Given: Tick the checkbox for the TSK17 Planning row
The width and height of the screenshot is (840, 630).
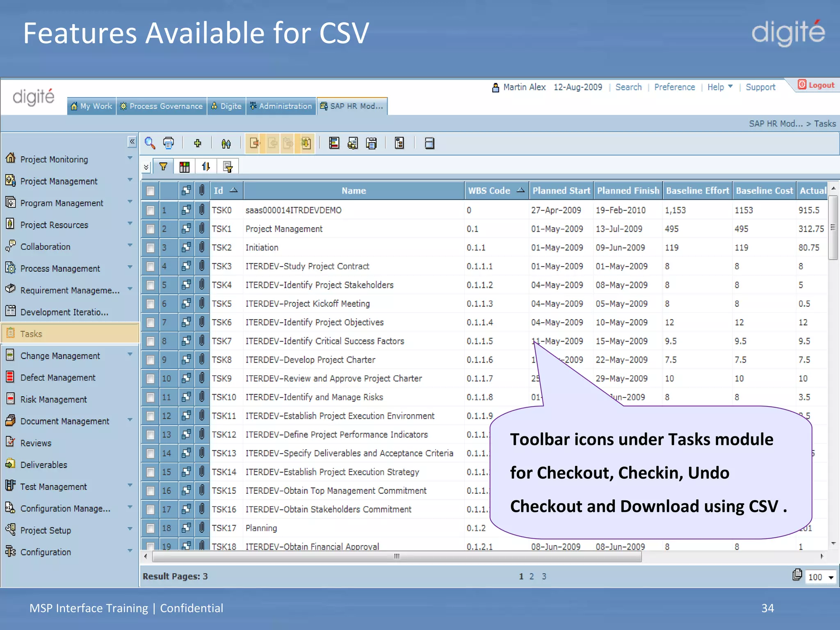Looking at the screenshot, I should coord(151,528).
